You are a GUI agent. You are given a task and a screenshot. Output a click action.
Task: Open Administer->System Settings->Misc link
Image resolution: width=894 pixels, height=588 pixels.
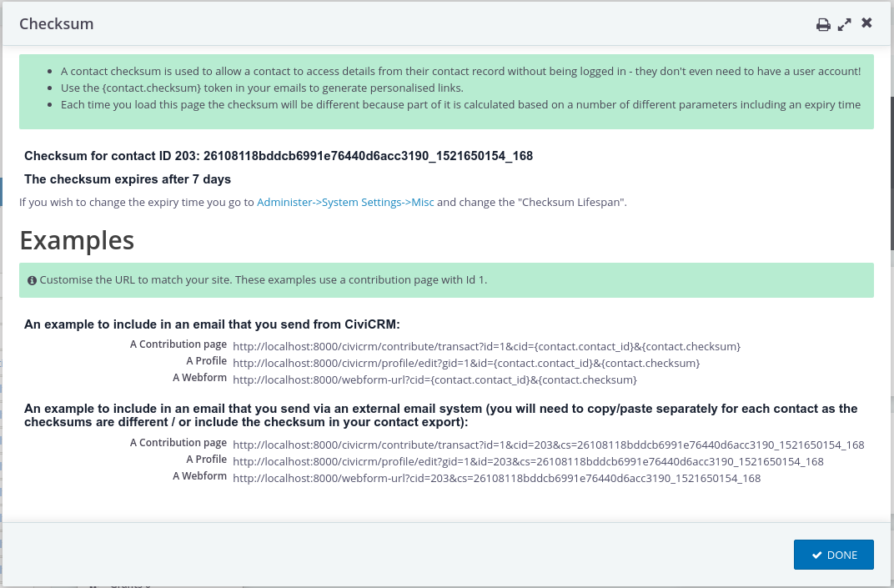pyautogui.click(x=345, y=203)
